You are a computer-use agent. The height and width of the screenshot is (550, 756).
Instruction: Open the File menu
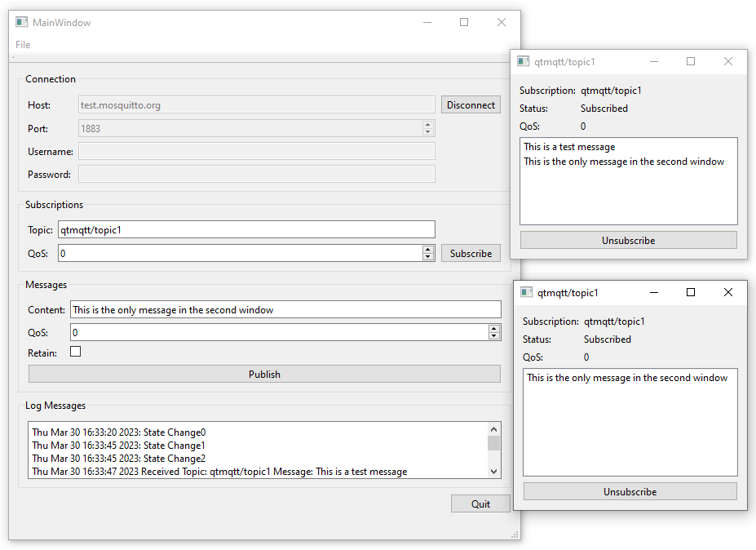tap(22, 44)
